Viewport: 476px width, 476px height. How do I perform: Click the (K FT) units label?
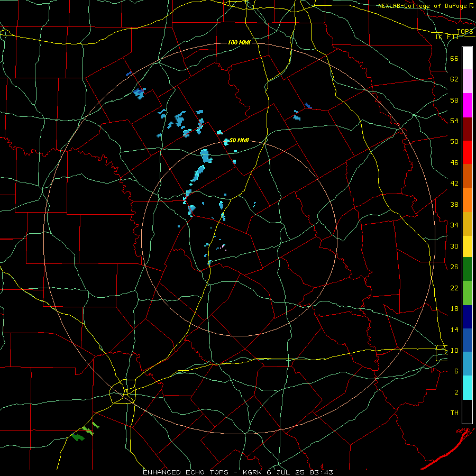(447, 36)
